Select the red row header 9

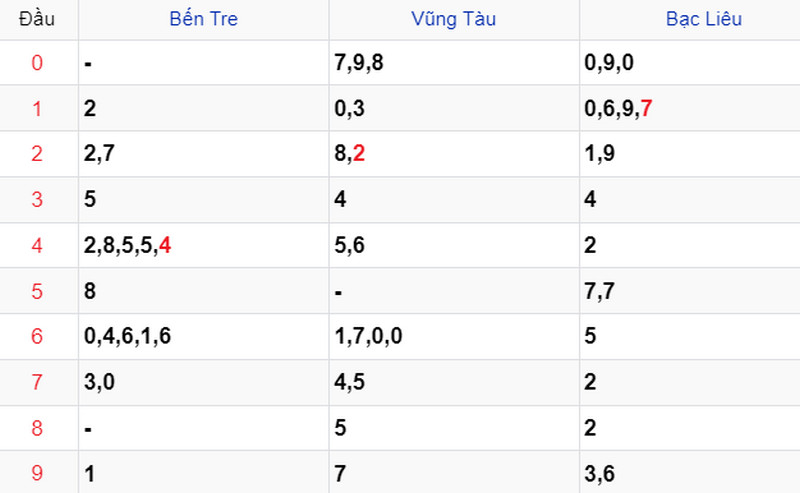click(x=37, y=473)
